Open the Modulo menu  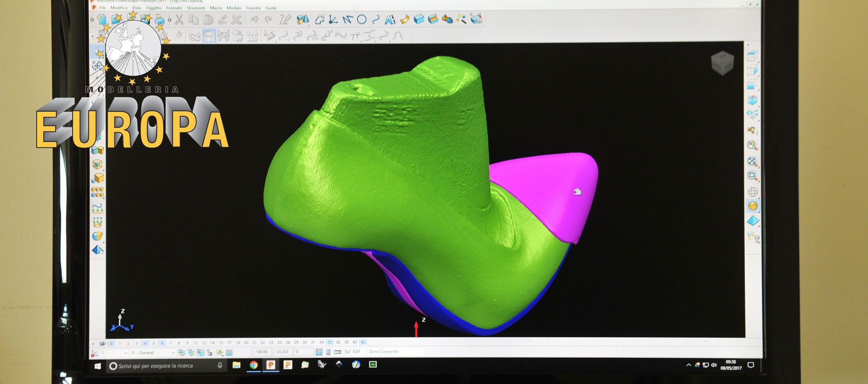click(234, 8)
